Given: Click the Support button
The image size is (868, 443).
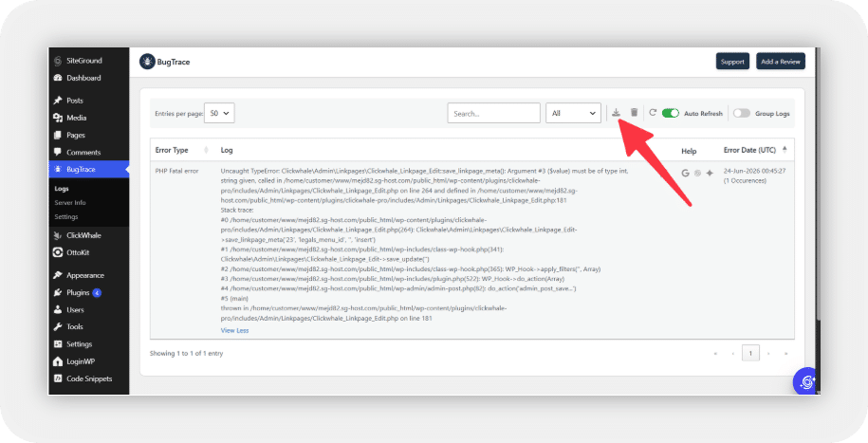Looking at the screenshot, I should [x=732, y=62].
